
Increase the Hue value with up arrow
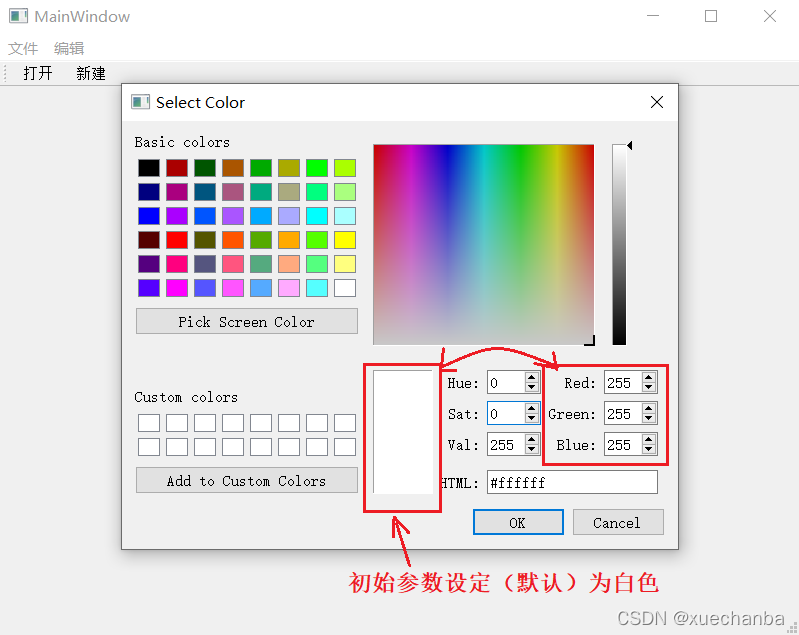pyautogui.click(x=531, y=378)
